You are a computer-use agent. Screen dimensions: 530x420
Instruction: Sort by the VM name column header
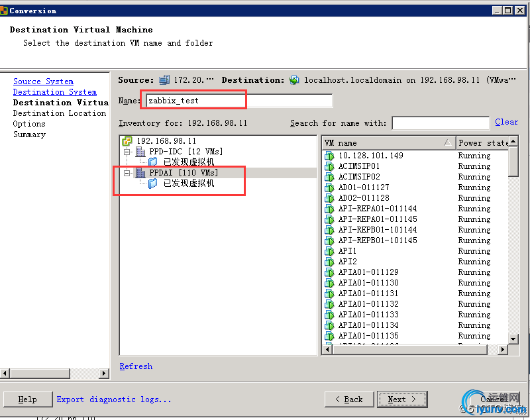(389, 143)
